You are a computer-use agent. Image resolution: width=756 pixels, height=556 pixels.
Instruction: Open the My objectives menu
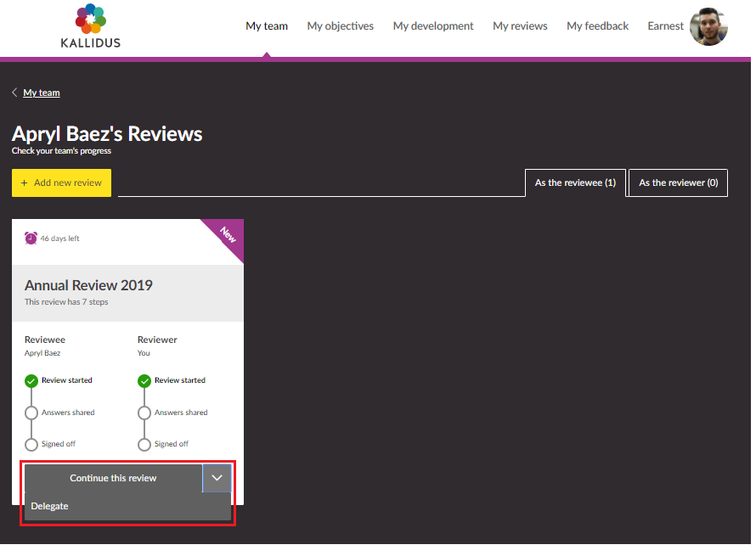pos(340,26)
